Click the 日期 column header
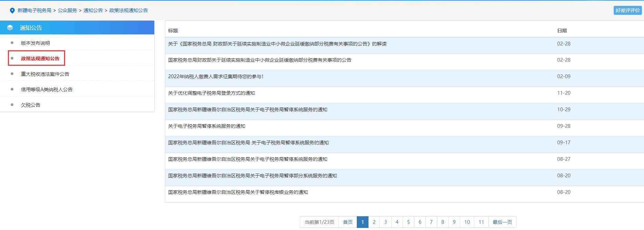Image resolution: width=644 pixels, height=230 pixels. (562, 31)
